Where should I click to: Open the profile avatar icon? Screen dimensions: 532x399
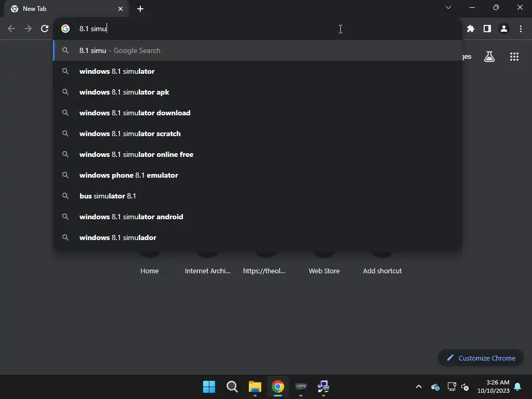[504, 29]
